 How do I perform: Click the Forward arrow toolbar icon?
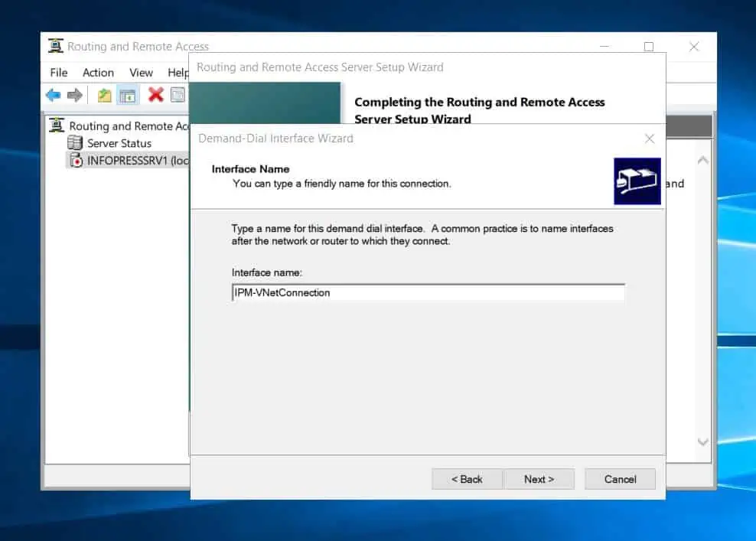tap(74, 95)
